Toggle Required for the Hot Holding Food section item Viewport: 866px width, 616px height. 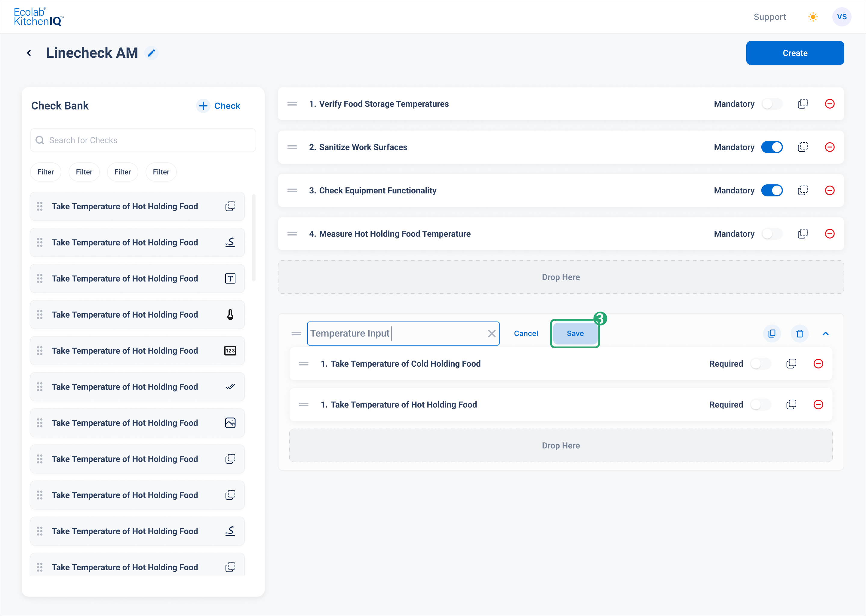tap(760, 405)
